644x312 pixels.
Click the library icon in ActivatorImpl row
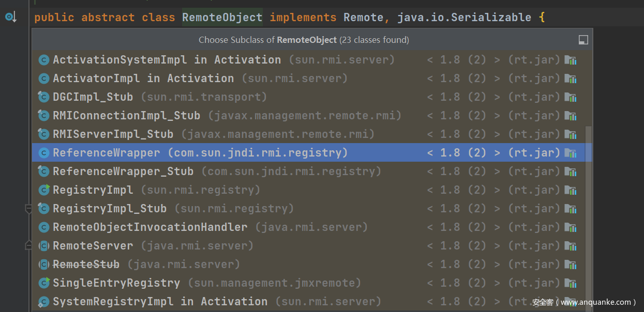571,79
